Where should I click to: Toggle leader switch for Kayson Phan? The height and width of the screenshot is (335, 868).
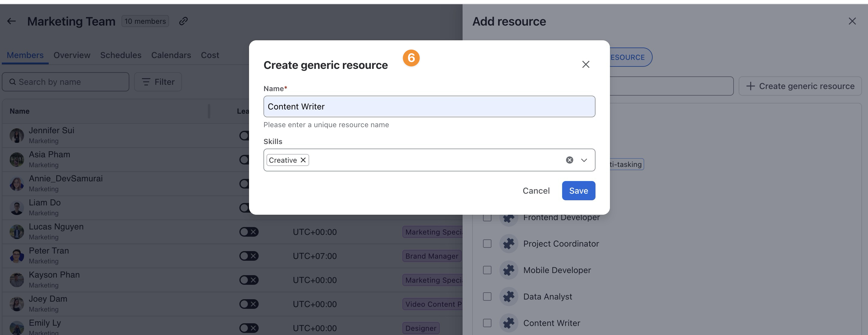tap(249, 280)
